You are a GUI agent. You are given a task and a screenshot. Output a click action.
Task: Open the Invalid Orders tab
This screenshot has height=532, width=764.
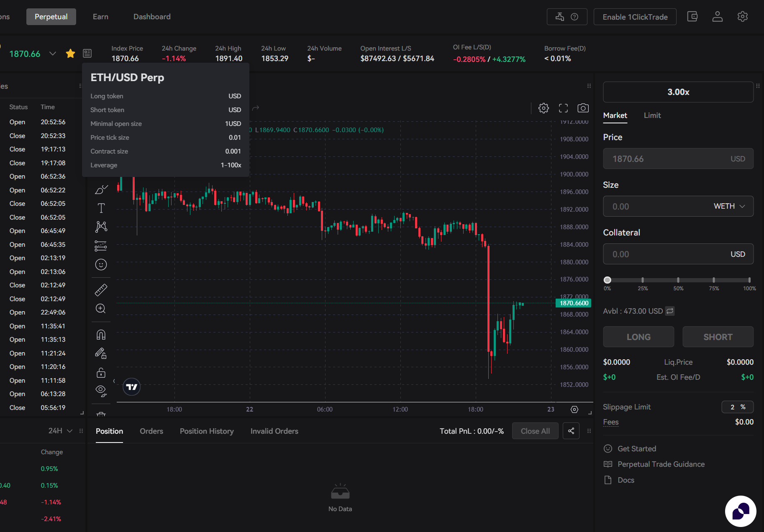coord(274,431)
